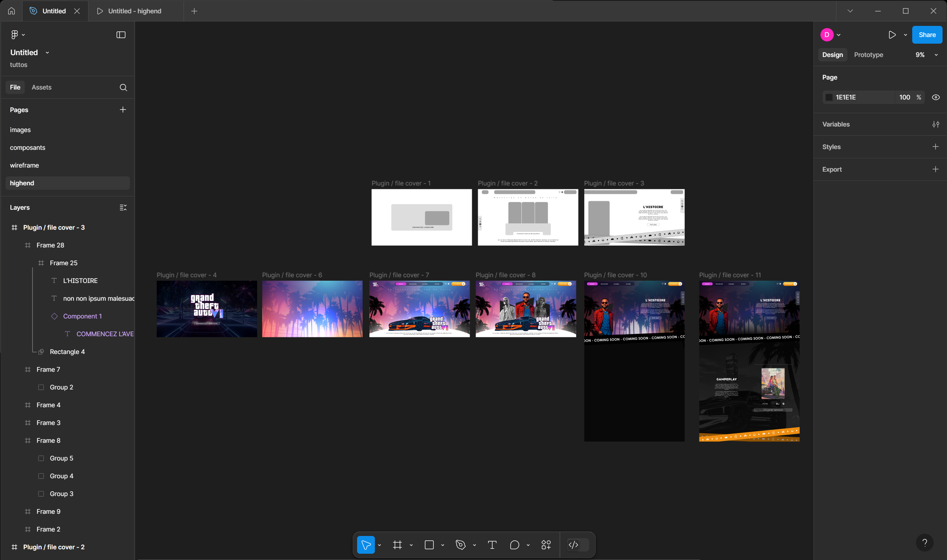Select the Pen tool
The width and height of the screenshot is (947, 560).
click(460, 544)
